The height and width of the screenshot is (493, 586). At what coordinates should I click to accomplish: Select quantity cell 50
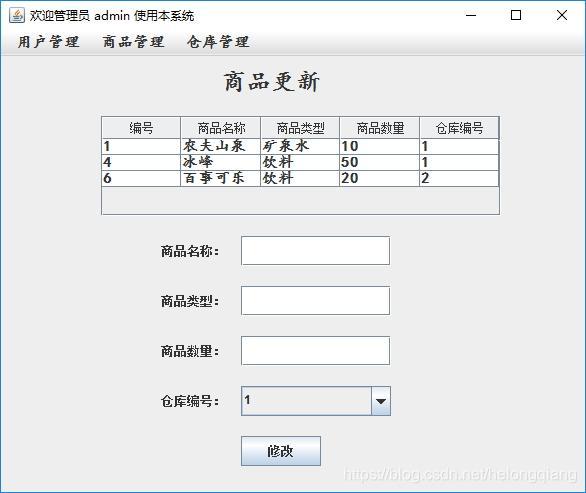[380, 162]
